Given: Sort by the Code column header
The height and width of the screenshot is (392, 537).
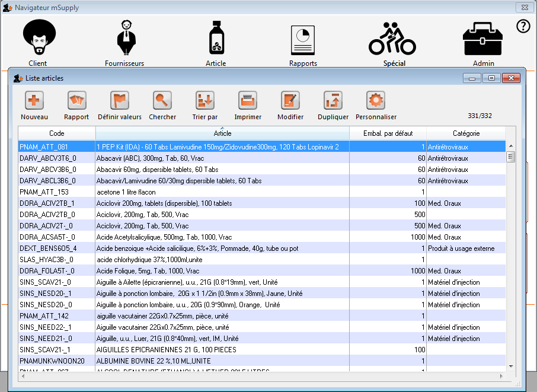Looking at the screenshot, I should pos(57,133).
